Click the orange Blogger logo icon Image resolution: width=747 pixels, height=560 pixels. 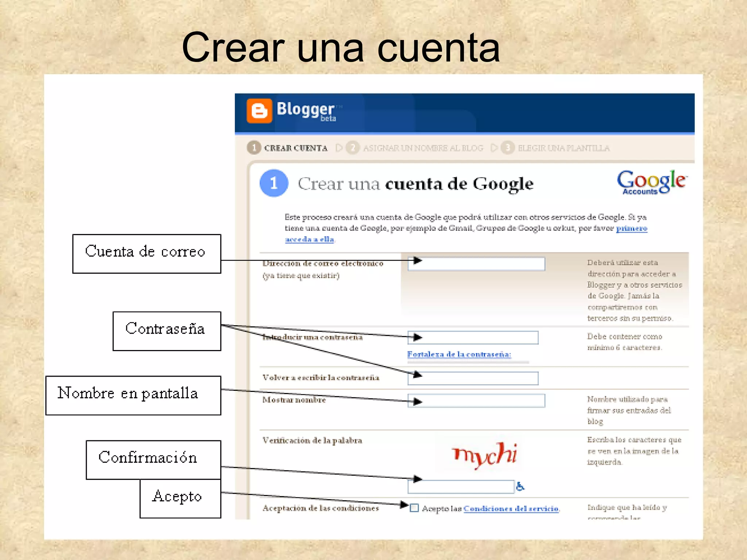point(259,111)
